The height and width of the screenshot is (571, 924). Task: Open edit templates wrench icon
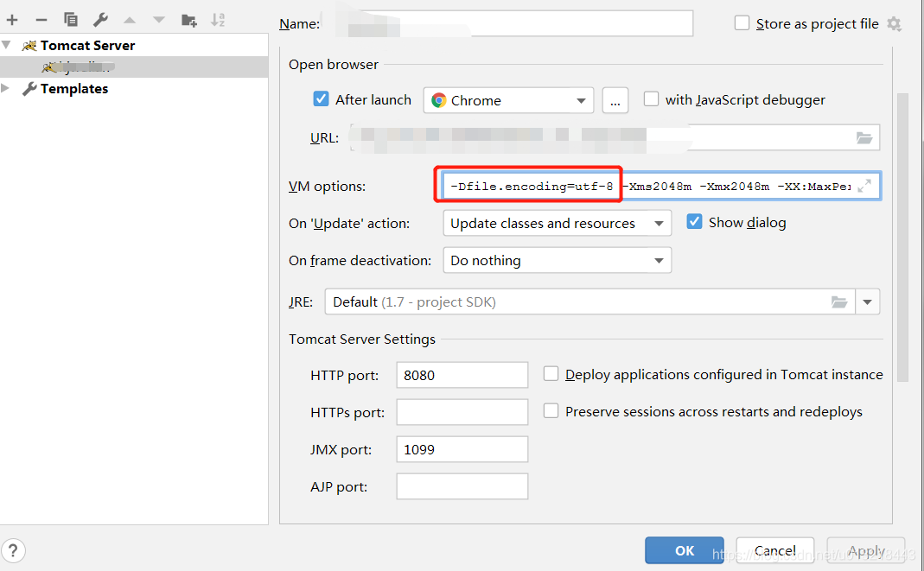pyautogui.click(x=100, y=20)
